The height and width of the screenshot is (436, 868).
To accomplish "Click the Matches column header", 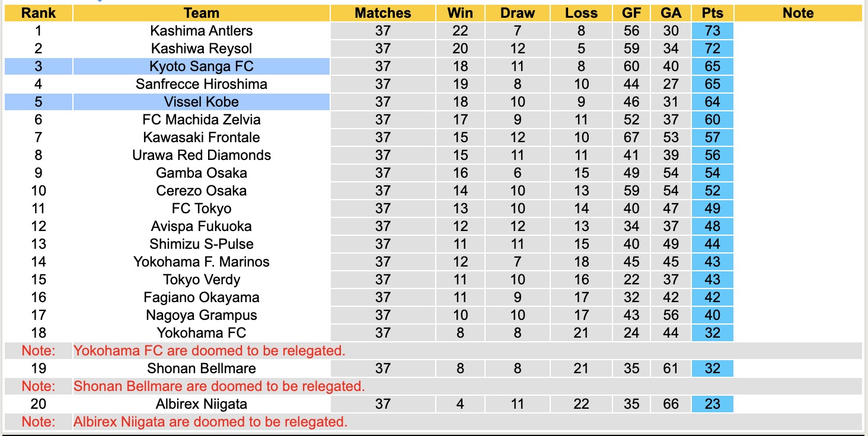I will [383, 13].
